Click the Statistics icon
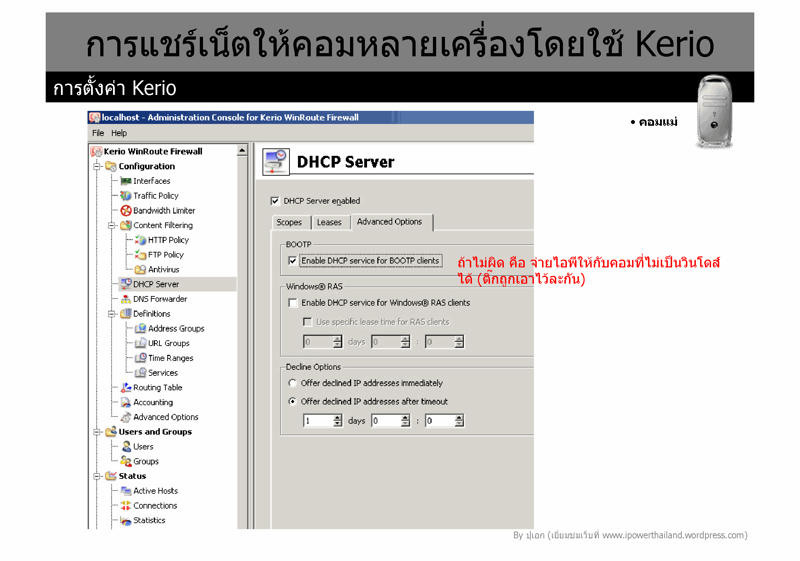Screen dimensions: 800x561 [126, 521]
